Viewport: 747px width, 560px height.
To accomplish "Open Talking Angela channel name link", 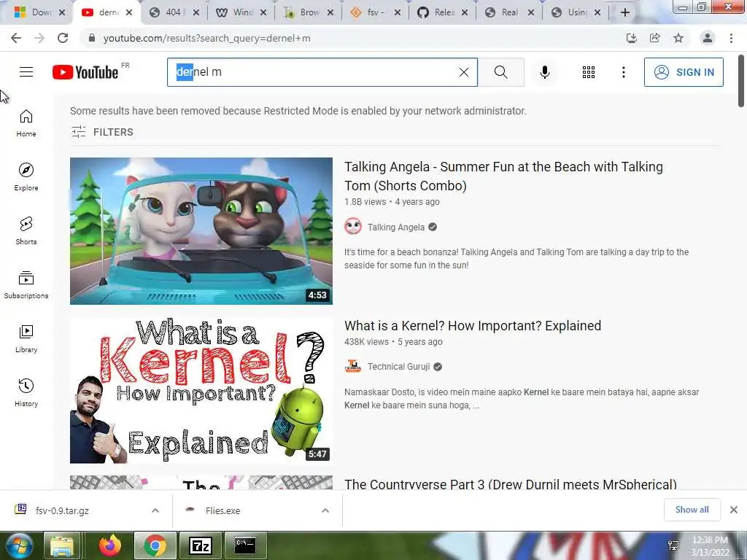I will [396, 227].
